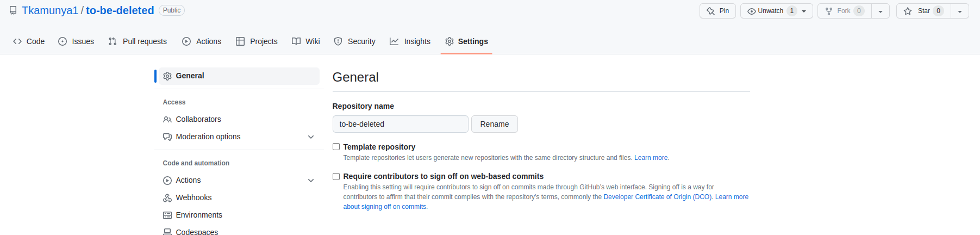Open the Fork options dropdown arrow
Image resolution: width=980 pixels, height=235 pixels.
(x=881, y=11)
